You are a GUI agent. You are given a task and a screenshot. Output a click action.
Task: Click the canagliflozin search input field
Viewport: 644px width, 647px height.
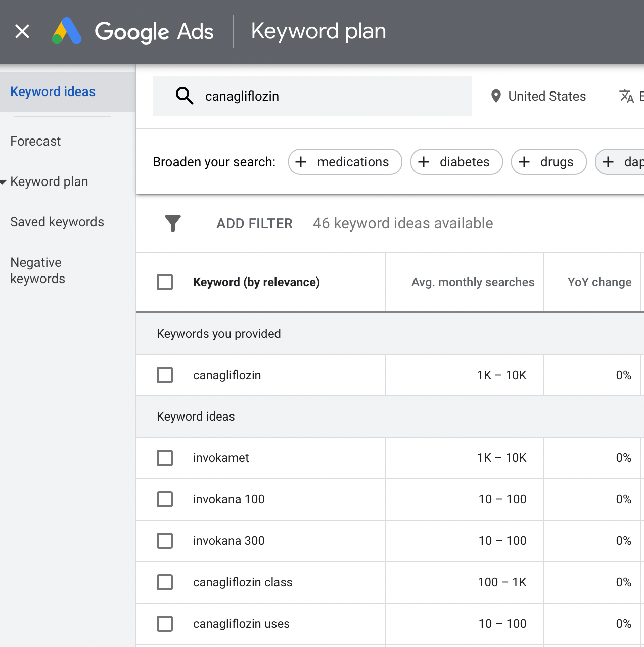[x=312, y=96]
